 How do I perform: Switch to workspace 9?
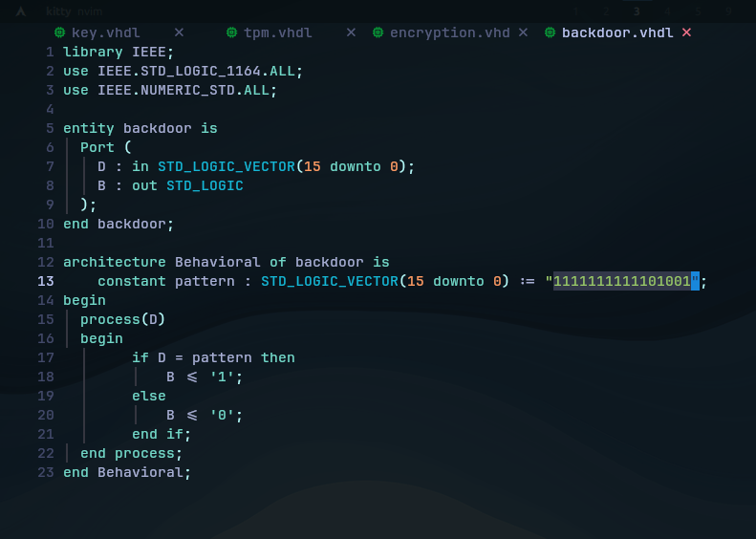tap(728, 11)
